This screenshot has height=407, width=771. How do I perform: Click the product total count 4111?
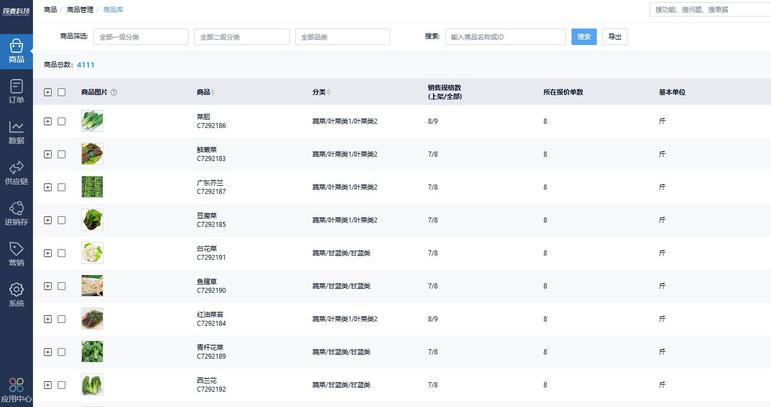(x=86, y=65)
